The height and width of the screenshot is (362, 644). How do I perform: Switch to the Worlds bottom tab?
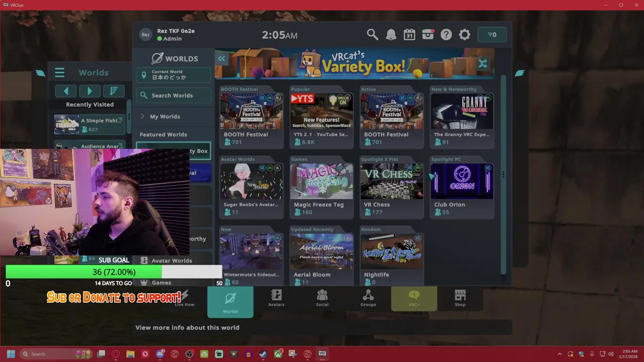pyautogui.click(x=230, y=302)
